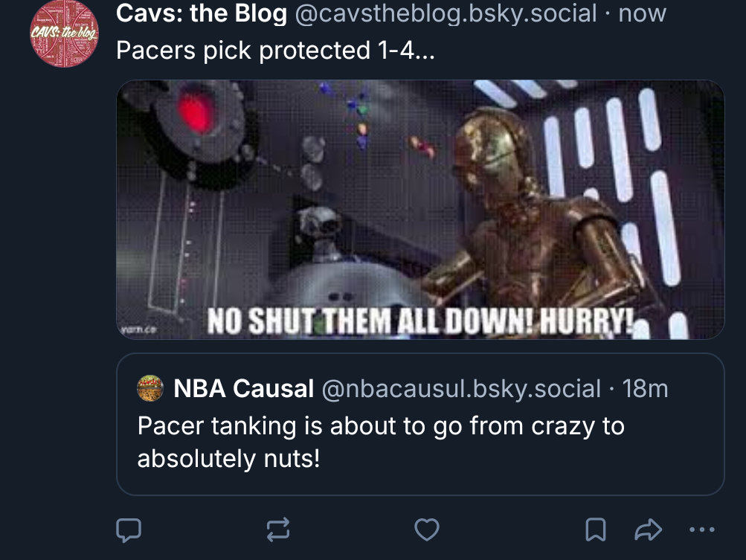The image size is (746, 560).
Task: Click the "now" post timestamp
Action: coord(643,13)
